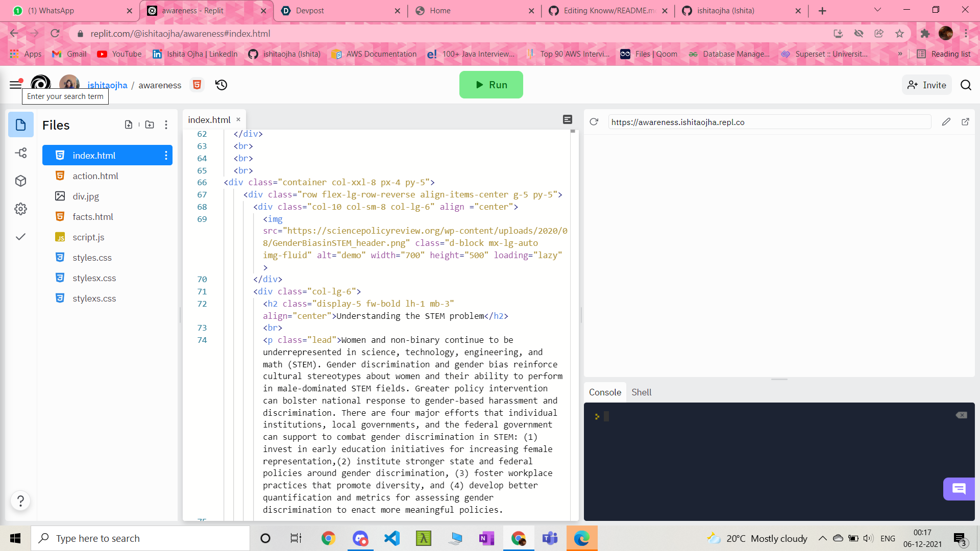Toggle the editor markdown preview icon
This screenshot has width=980, height=551.
click(x=568, y=119)
